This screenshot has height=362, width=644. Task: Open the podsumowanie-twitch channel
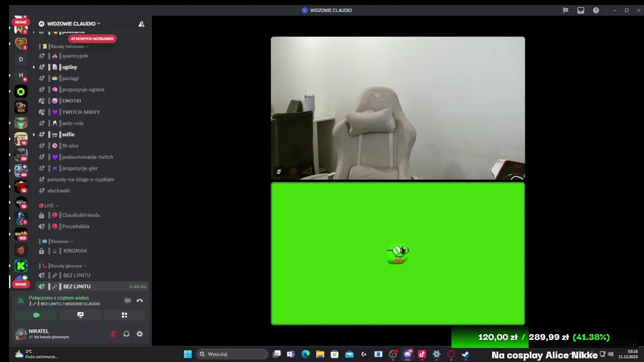coord(93,157)
